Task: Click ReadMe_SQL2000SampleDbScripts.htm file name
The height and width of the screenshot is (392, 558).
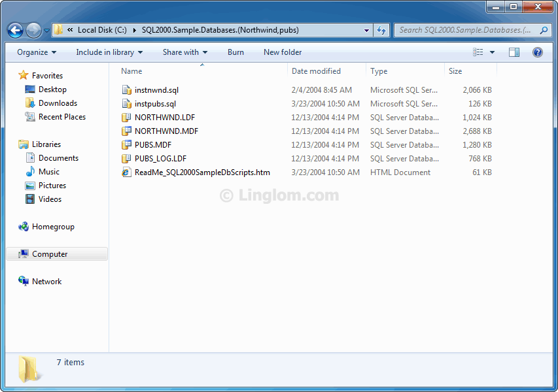Action: (202, 172)
